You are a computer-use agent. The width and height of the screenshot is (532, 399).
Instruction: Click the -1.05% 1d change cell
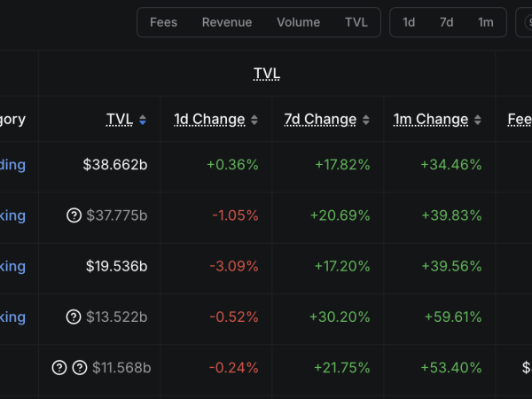click(235, 215)
